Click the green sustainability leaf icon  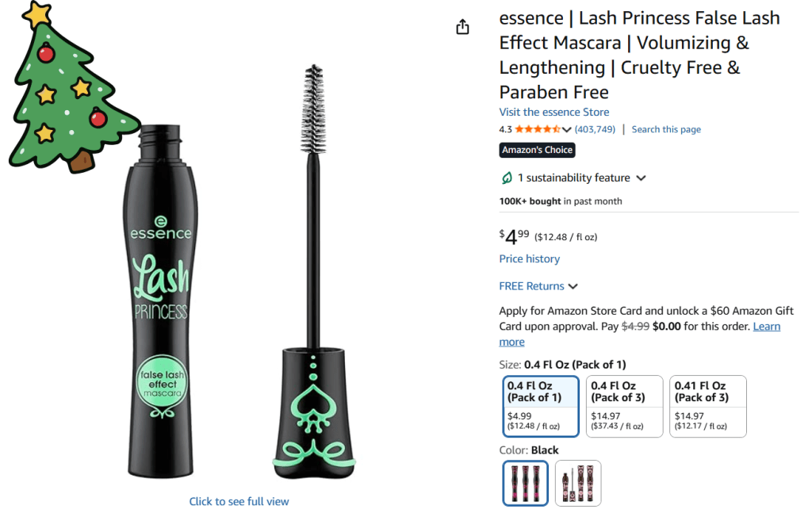pos(507,178)
